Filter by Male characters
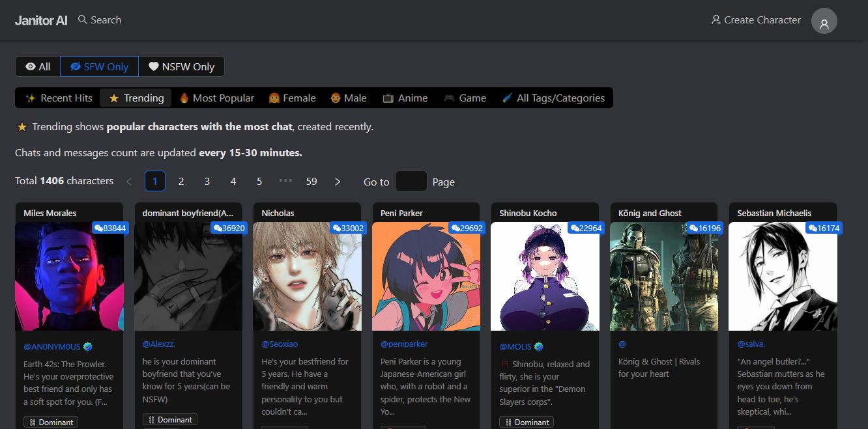The image size is (868, 429). (x=348, y=98)
